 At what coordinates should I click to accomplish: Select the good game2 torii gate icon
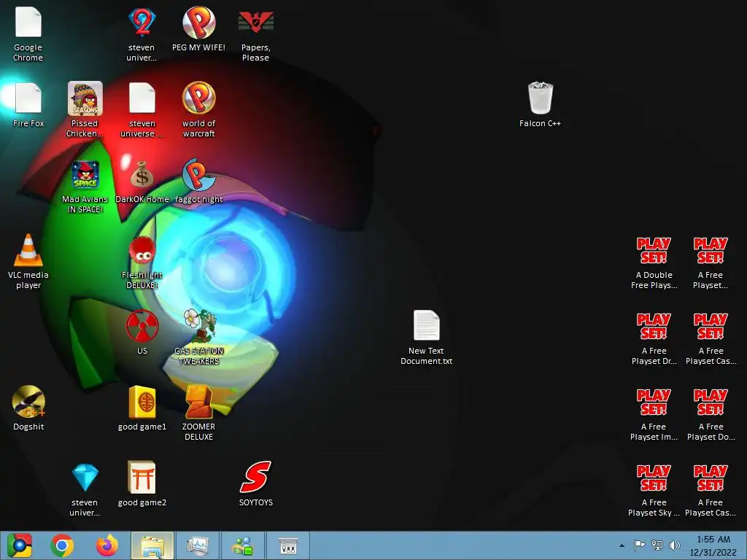pos(142,478)
